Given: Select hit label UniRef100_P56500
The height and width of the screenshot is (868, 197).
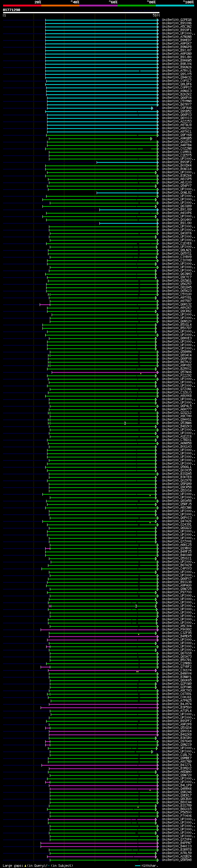Looking at the screenshot, I should pyautogui.click(x=177, y=812).
